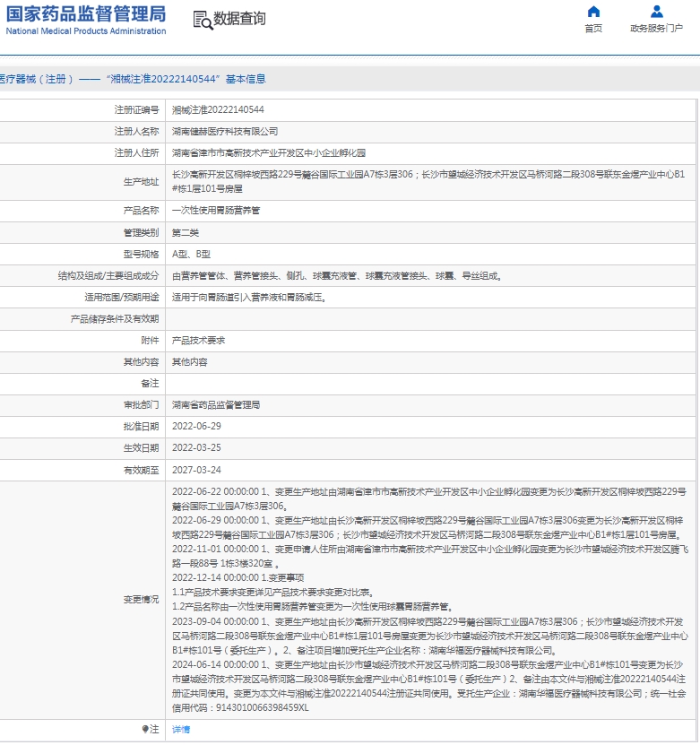Click the 注册人住所 address value
The image size is (700, 745).
(269, 153)
